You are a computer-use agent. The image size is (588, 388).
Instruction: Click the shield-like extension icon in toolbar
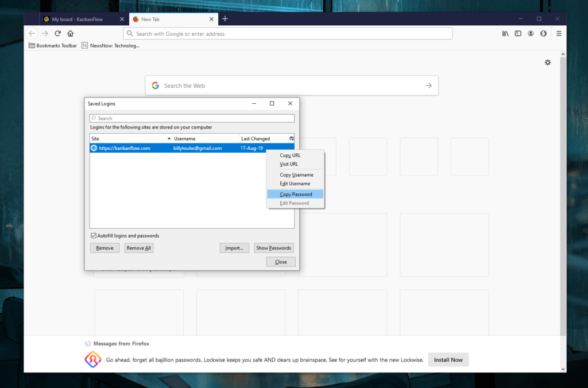[543, 33]
